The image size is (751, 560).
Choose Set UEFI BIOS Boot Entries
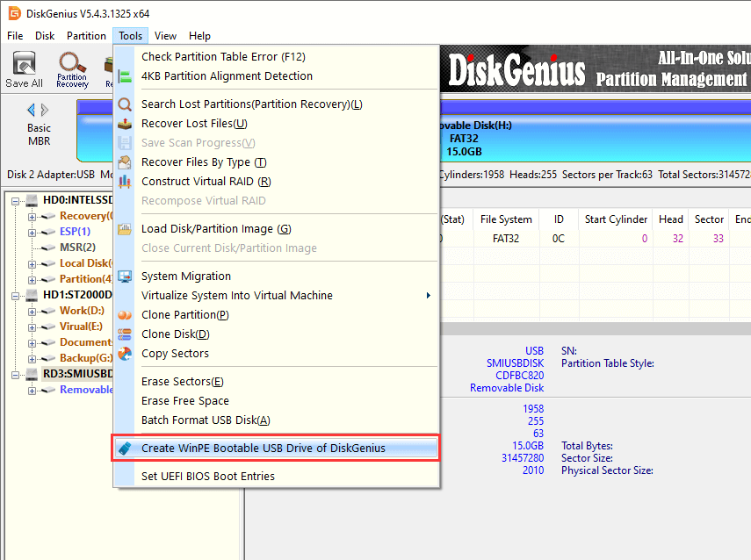click(208, 477)
